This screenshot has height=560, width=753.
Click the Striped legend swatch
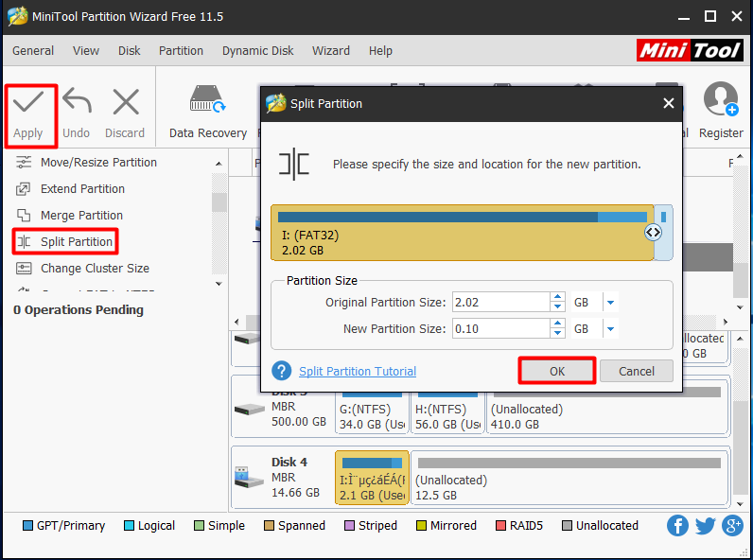pyautogui.click(x=349, y=526)
